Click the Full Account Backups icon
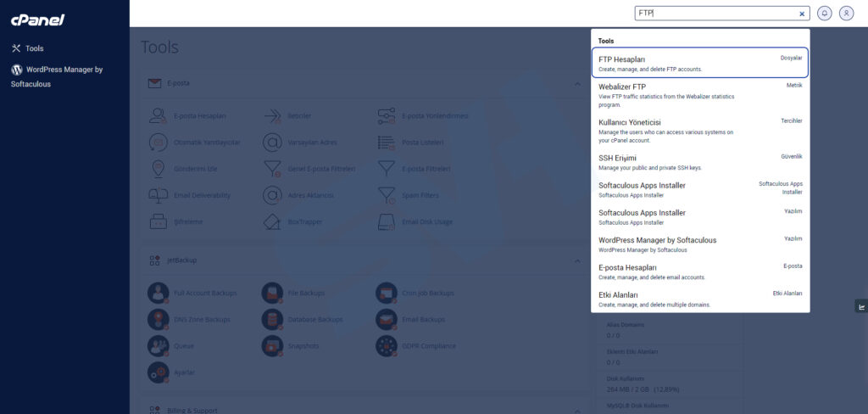 click(158, 293)
